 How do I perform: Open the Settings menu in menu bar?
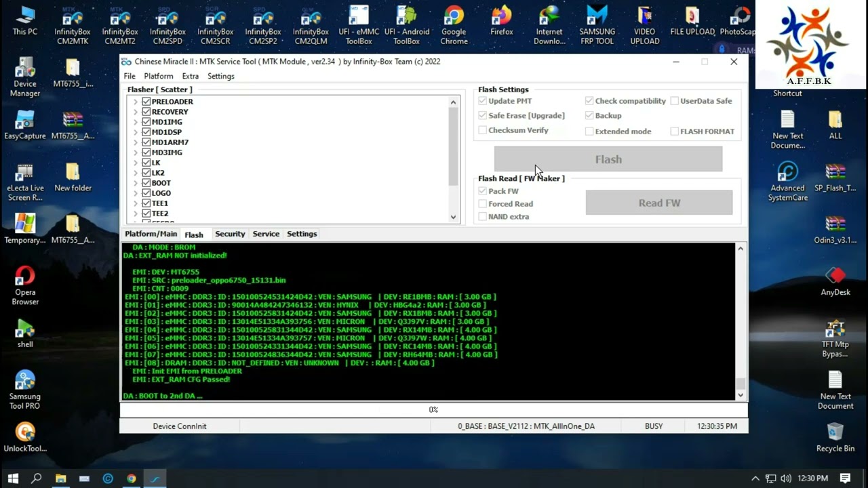(221, 76)
